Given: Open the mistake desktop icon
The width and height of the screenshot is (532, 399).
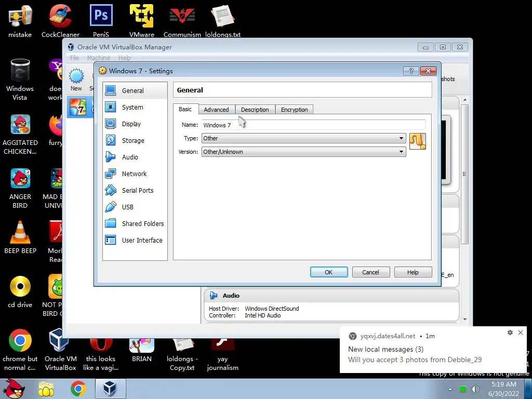Looking at the screenshot, I should (x=20, y=21).
